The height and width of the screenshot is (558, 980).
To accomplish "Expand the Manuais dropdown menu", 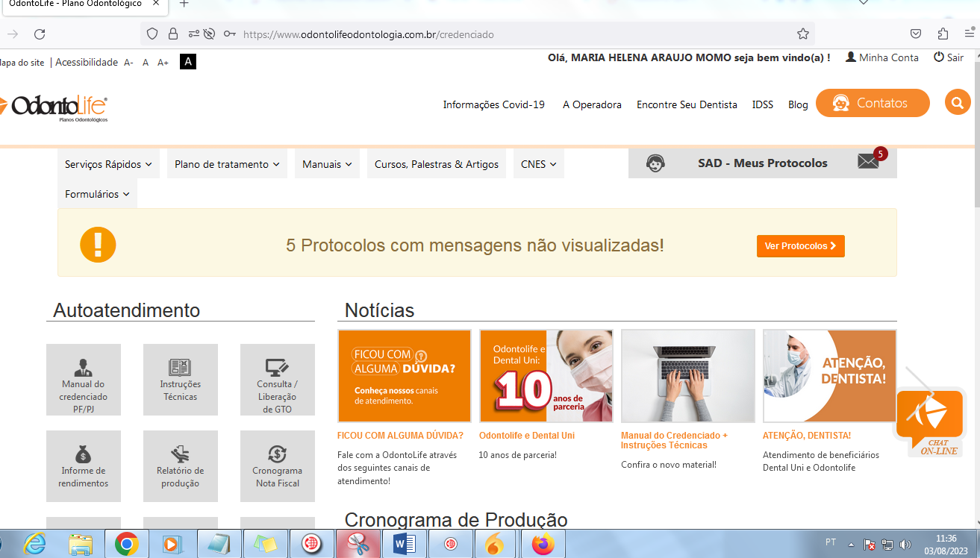I will (327, 164).
